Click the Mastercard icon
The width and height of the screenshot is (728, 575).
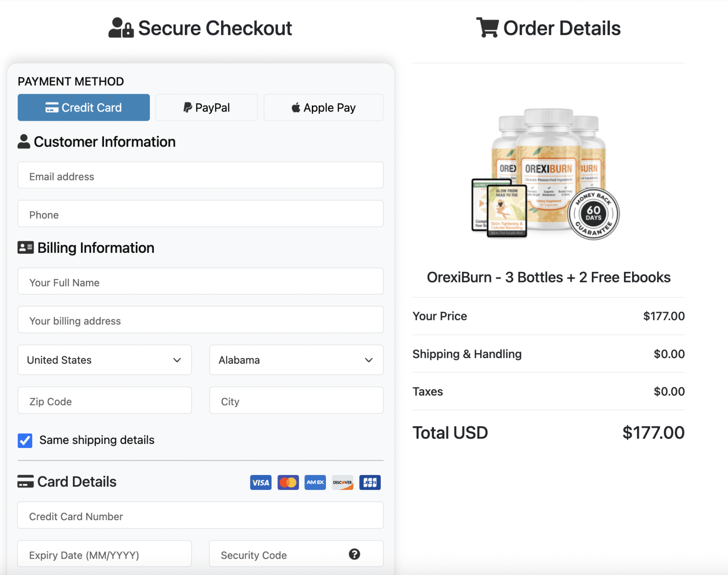pyautogui.click(x=288, y=482)
